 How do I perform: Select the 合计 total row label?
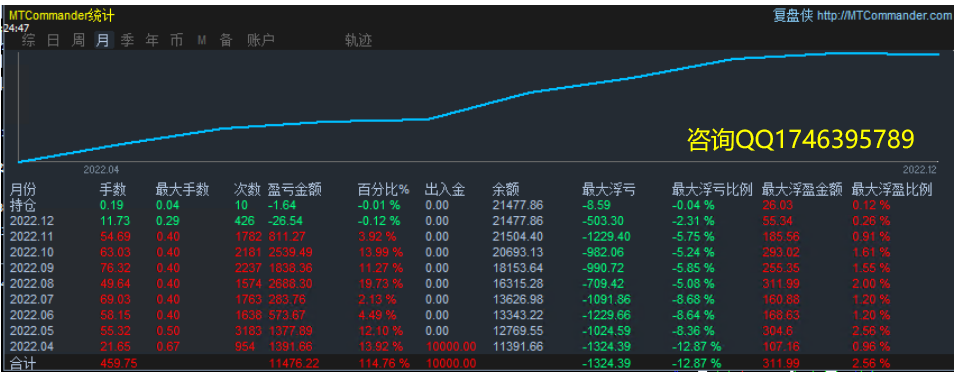point(23,363)
